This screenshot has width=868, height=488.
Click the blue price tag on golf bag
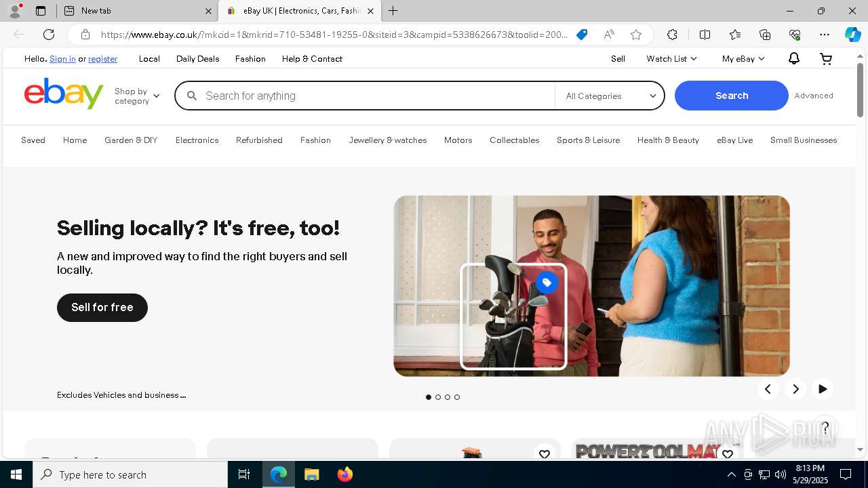(x=547, y=283)
